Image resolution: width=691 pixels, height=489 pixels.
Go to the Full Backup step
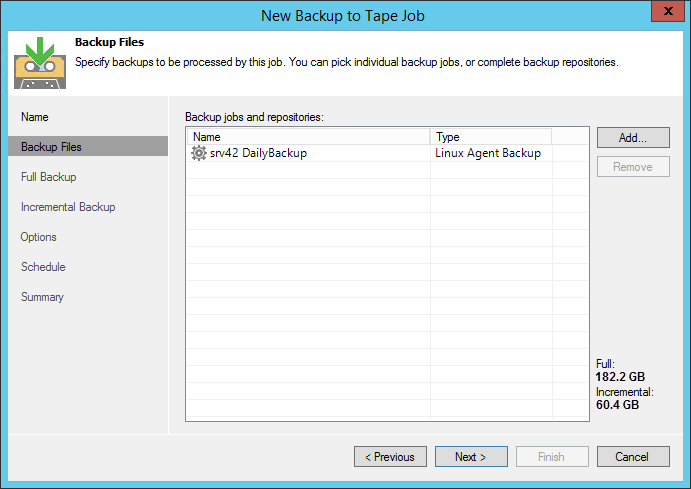(x=49, y=177)
